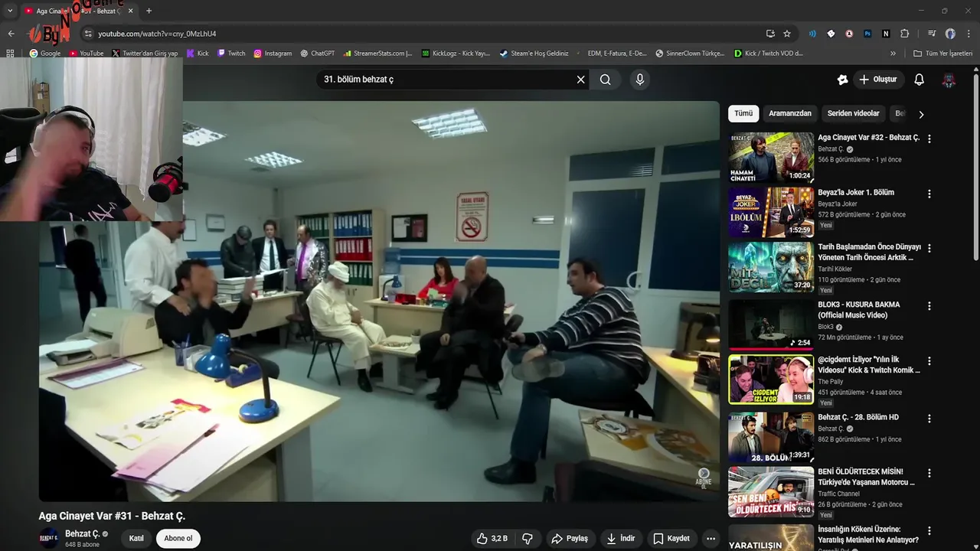Open cigdemt izliyor video title
The width and height of the screenshot is (980, 551).
coord(869,365)
